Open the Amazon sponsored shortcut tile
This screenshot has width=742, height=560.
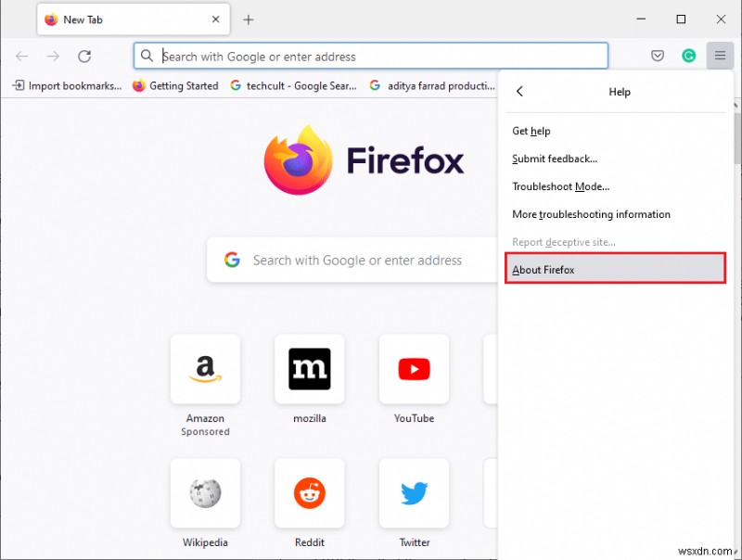[205, 369]
